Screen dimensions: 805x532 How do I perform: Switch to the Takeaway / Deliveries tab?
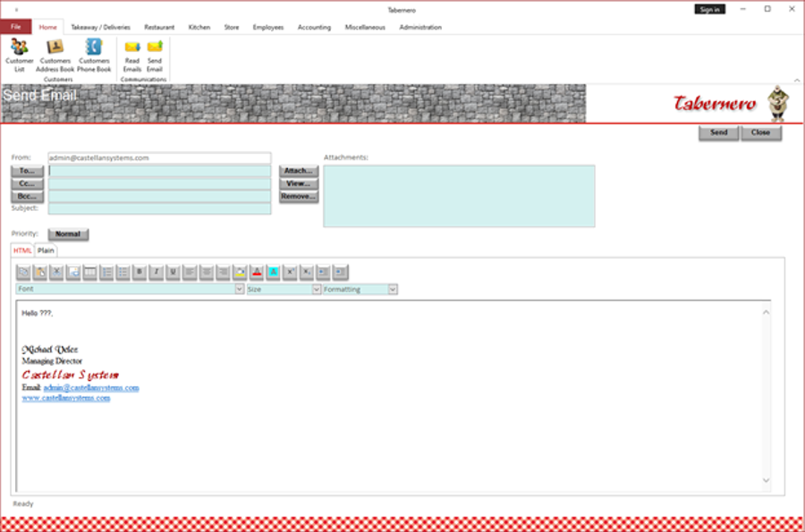(100, 27)
